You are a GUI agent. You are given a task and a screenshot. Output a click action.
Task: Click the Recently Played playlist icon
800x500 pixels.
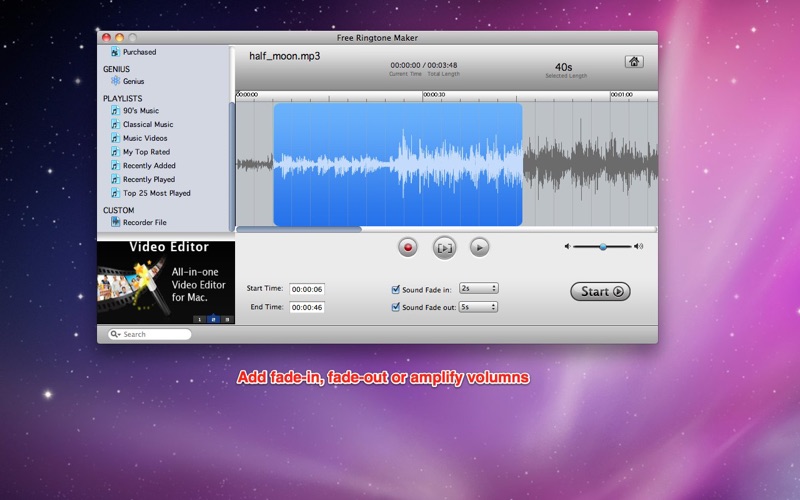(x=115, y=179)
